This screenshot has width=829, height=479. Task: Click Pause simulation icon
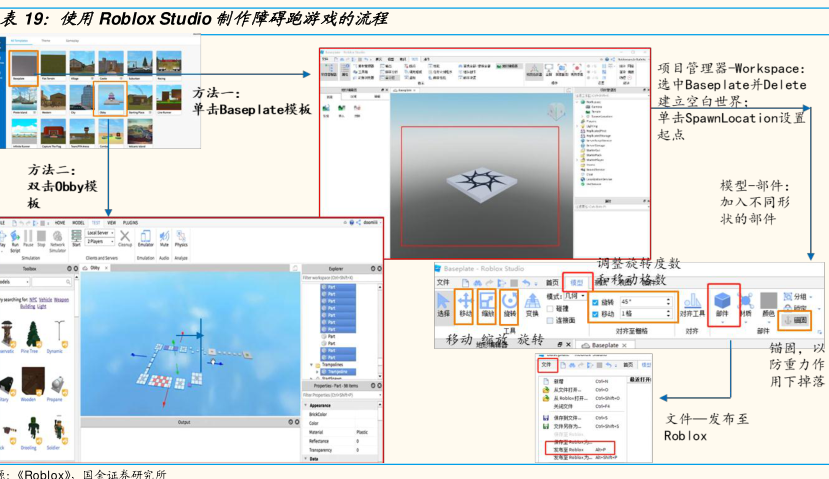[x=28, y=238]
